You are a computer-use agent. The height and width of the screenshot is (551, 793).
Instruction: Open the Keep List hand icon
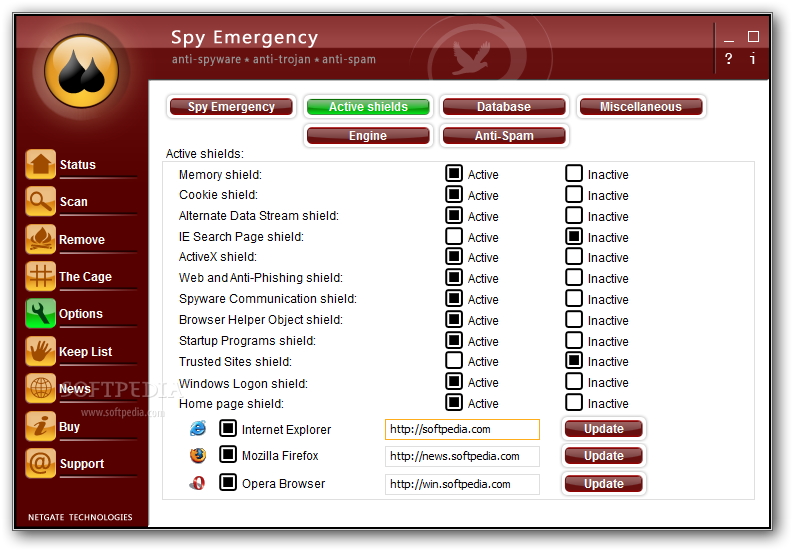(40, 351)
